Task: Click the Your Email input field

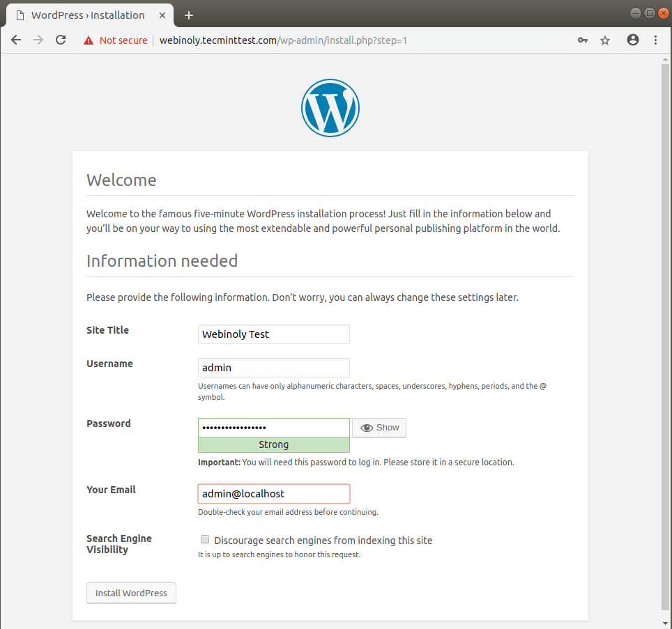Action: (x=273, y=494)
